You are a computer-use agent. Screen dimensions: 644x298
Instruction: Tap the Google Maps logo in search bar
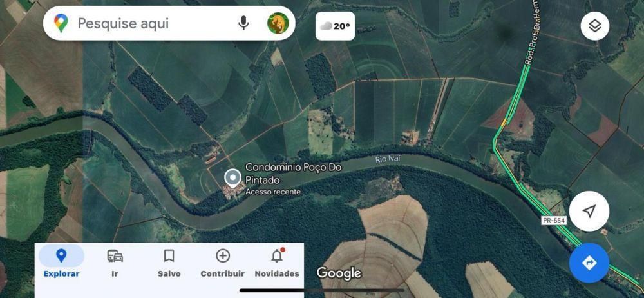click(61, 23)
